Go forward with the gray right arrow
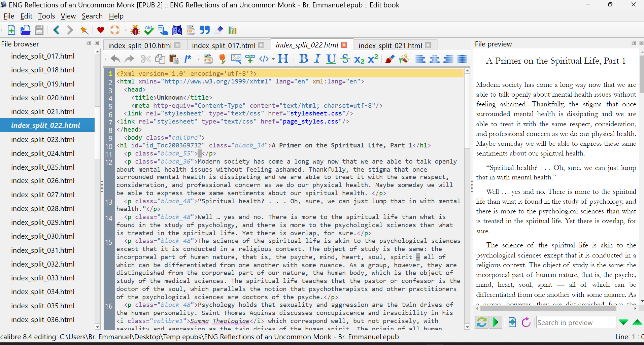Image resolution: width=644 pixels, height=345 pixels. (70, 30)
